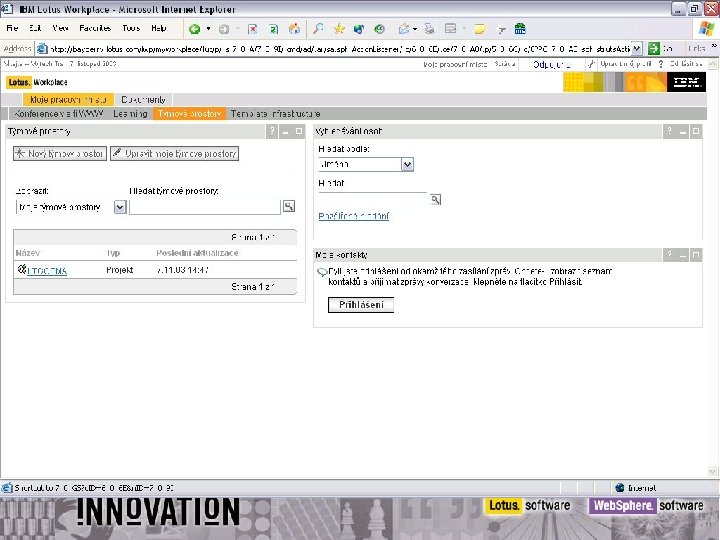The height and width of the screenshot is (540, 720).
Task: Sort by the Název column header
Action: point(28,253)
